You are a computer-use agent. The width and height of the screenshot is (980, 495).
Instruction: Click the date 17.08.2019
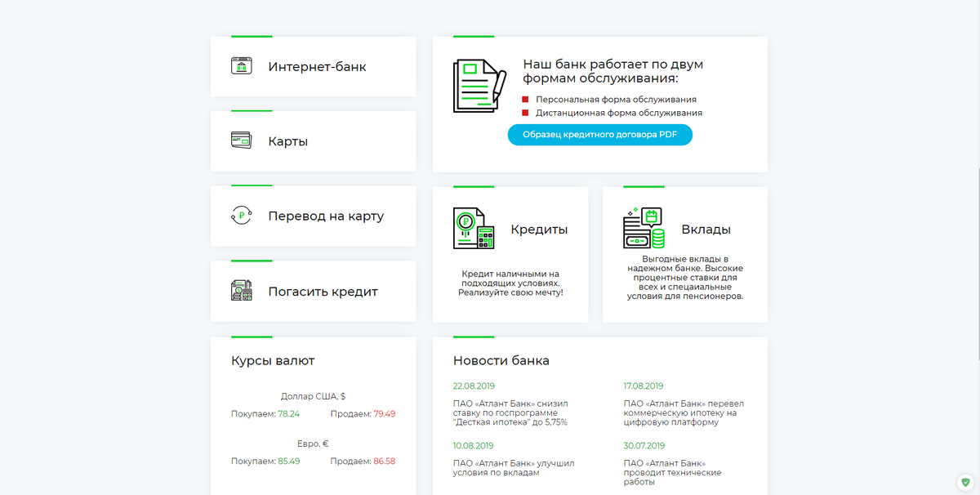coord(644,386)
